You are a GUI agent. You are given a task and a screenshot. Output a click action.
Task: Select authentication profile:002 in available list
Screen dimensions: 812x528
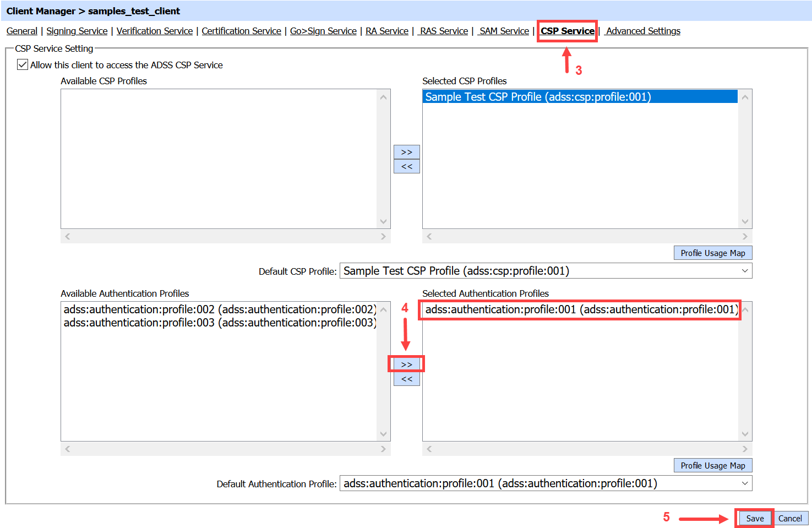(x=220, y=309)
